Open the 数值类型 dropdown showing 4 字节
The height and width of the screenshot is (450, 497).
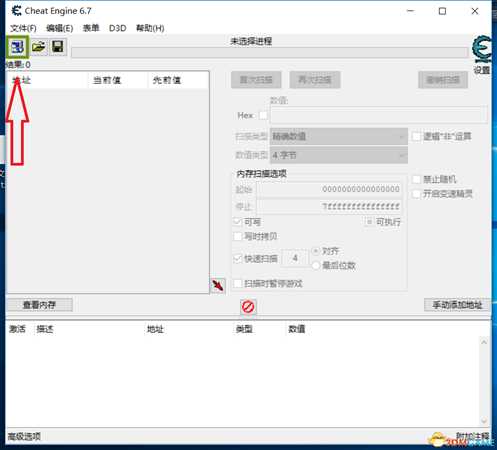(339, 155)
